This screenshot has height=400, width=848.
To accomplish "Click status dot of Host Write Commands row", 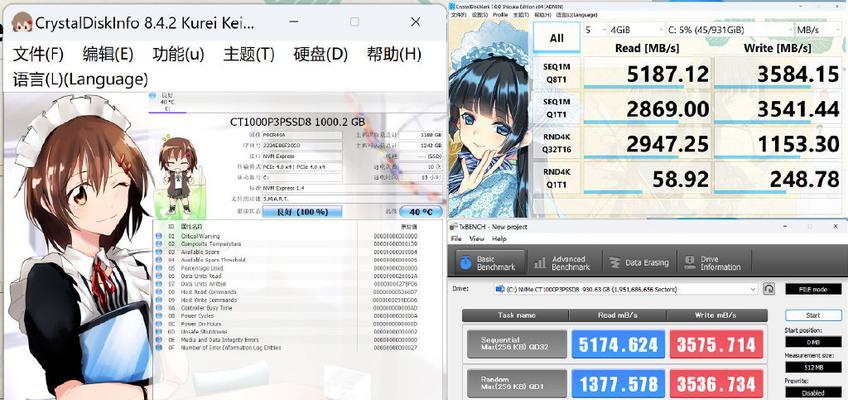I will 159,300.
